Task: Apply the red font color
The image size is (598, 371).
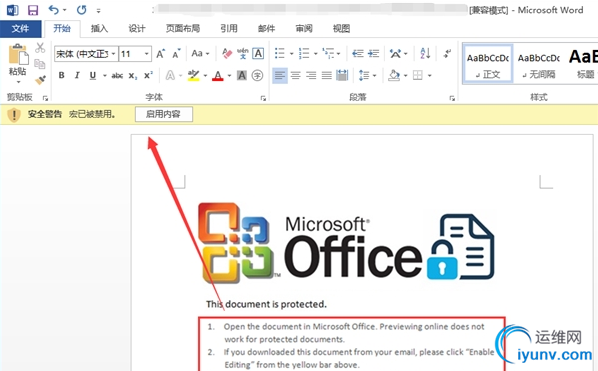Action: tap(217, 75)
